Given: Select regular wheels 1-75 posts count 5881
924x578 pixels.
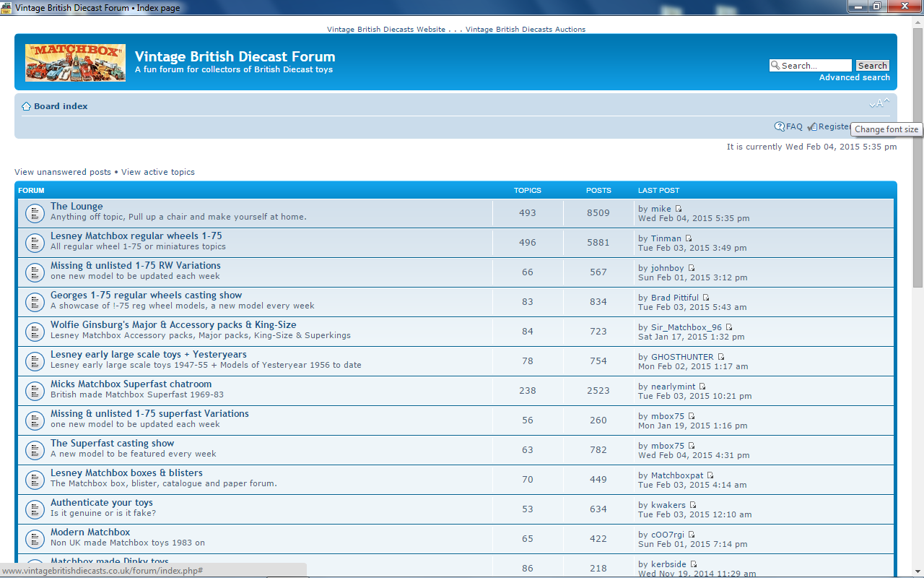Looking at the screenshot, I should [598, 243].
